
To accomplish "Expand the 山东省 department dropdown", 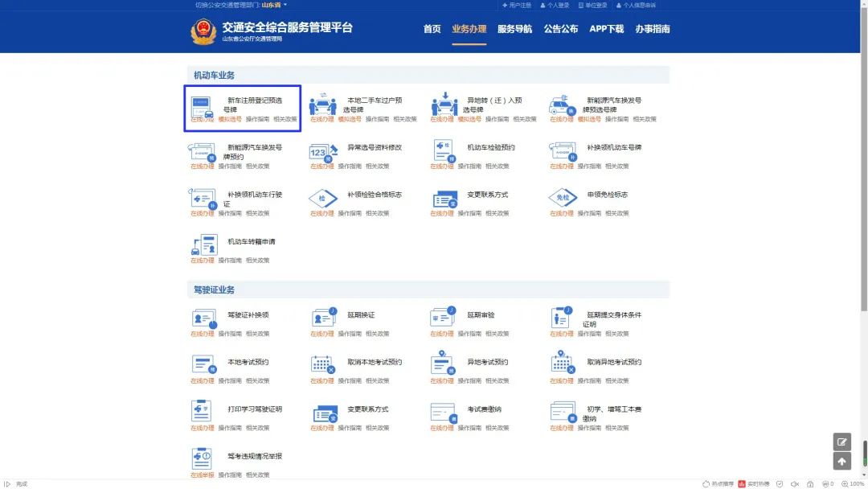I will coord(274,5).
